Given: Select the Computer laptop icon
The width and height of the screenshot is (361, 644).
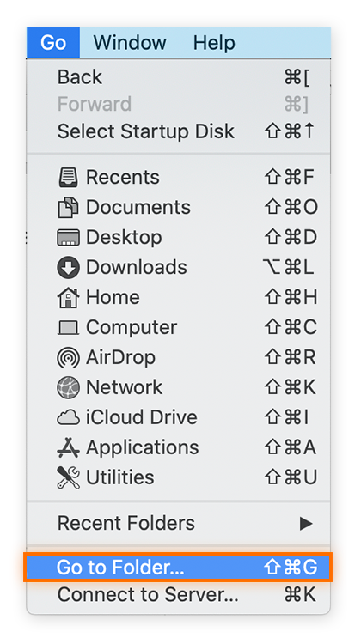Looking at the screenshot, I should 68,328.
